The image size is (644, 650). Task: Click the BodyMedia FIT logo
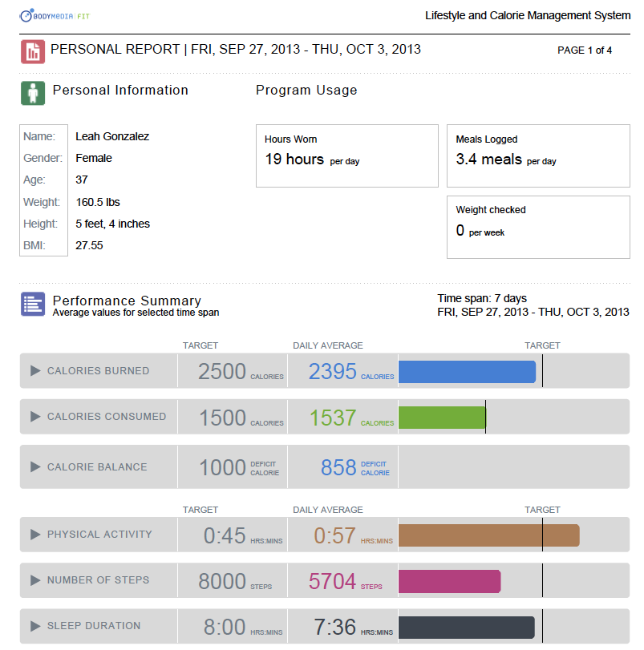[56, 15]
